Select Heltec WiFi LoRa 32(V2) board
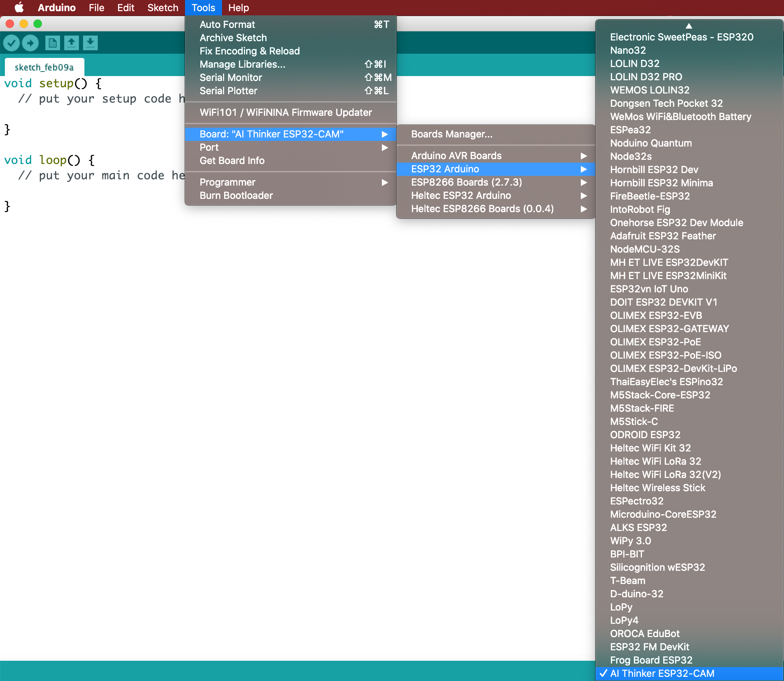 click(x=689, y=475)
